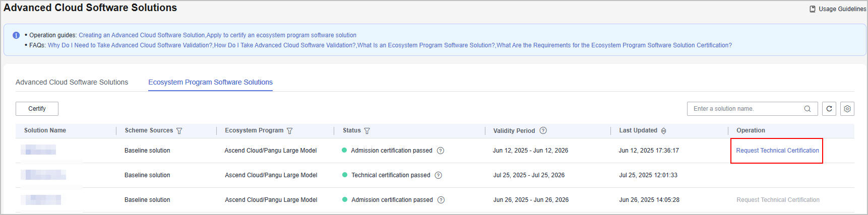Viewport: 868px width, 215px height.
Task: Click the refresh list icon
Action: [829, 109]
